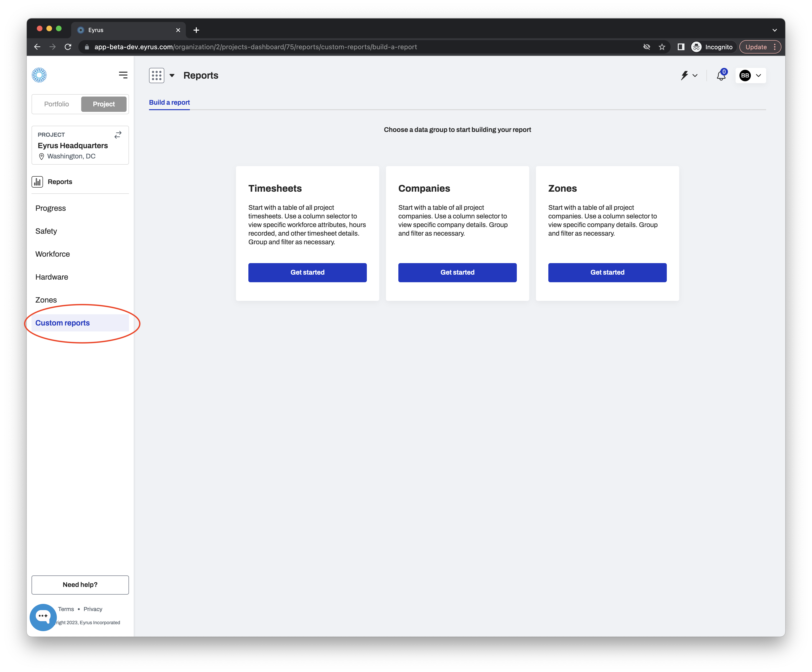The width and height of the screenshot is (812, 672).
Task: Open the Workforce reports menu item
Action: [80, 254]
